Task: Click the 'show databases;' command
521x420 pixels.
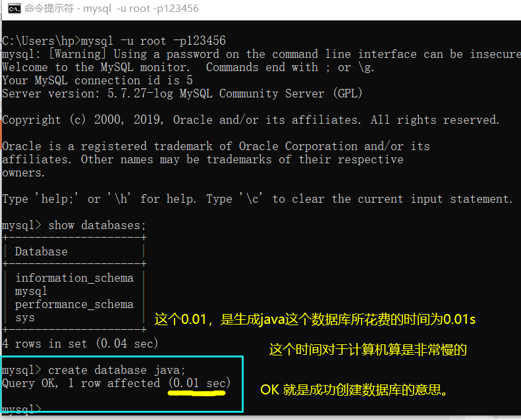Action: click(x=97, y=225)
